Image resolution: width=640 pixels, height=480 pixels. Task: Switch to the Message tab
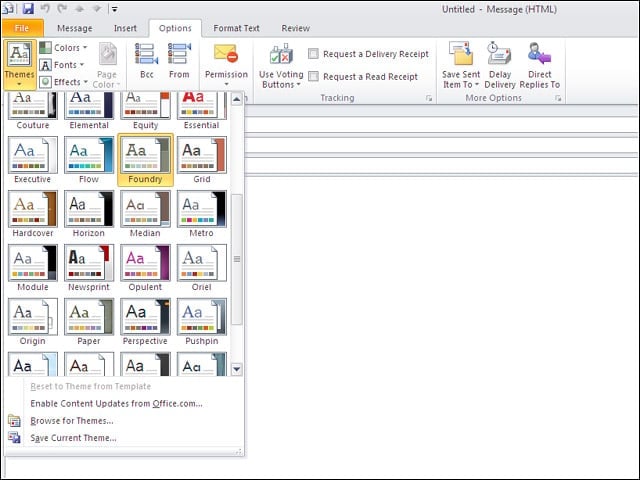(75, 28)
